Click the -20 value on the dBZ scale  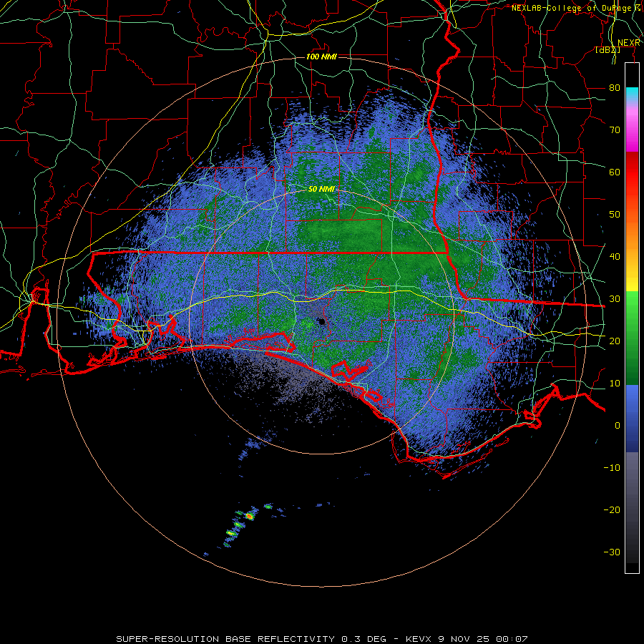tap(612, 509)
